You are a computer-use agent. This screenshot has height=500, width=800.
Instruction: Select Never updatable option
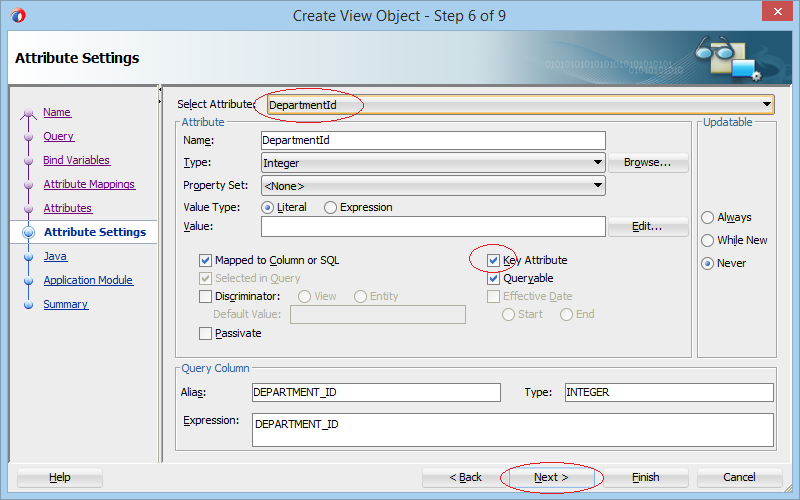pos(707,264)
